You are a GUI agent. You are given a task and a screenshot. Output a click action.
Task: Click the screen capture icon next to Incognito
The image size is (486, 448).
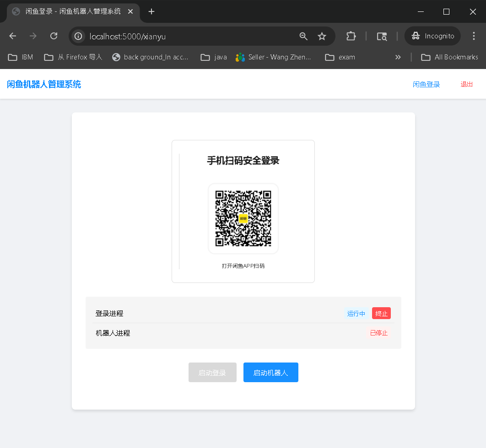tap(382, 36)
